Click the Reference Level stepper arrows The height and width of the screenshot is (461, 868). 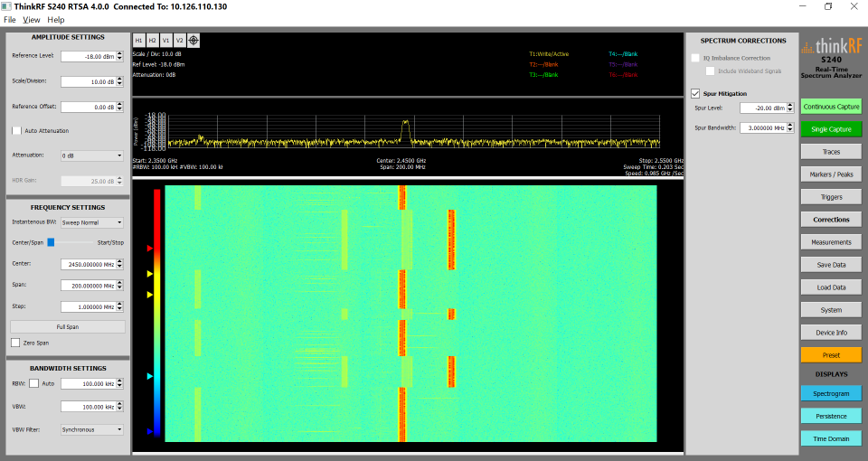pos(119,56)
